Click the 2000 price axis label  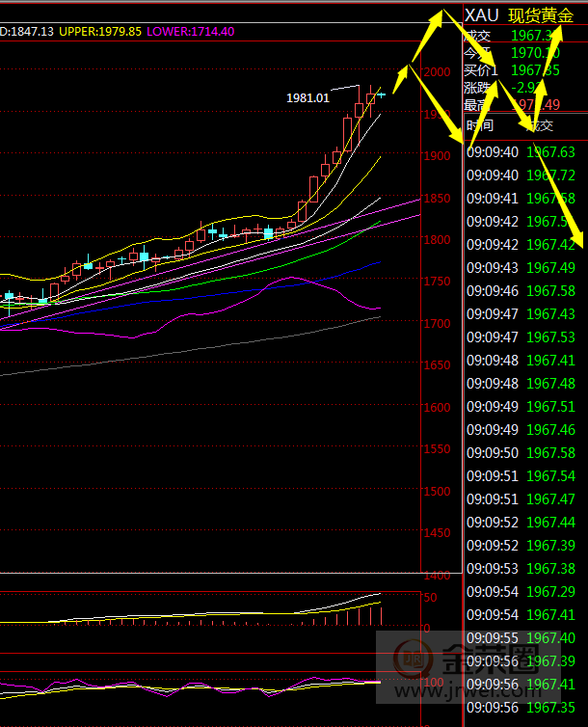[x=437, y=72]
